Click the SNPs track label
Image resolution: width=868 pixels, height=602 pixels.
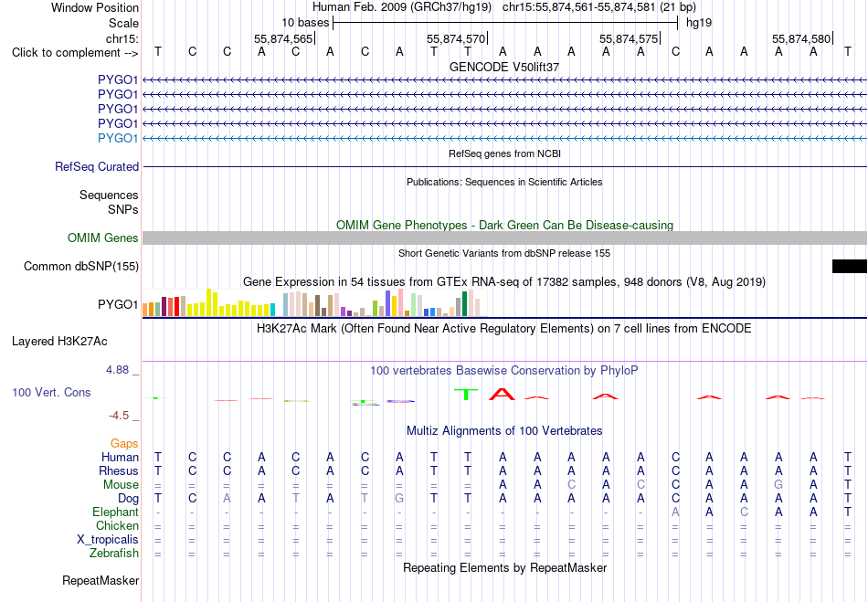(x=123, y=210)
